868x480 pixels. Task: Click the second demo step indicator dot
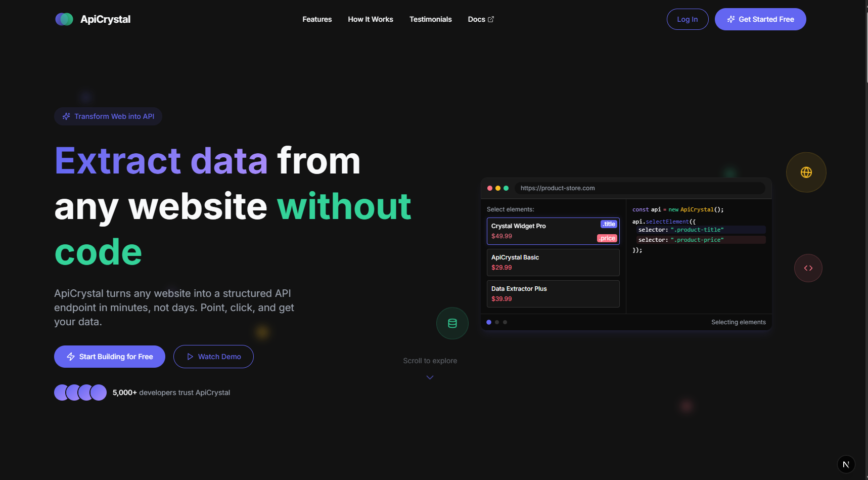point(497,322)
